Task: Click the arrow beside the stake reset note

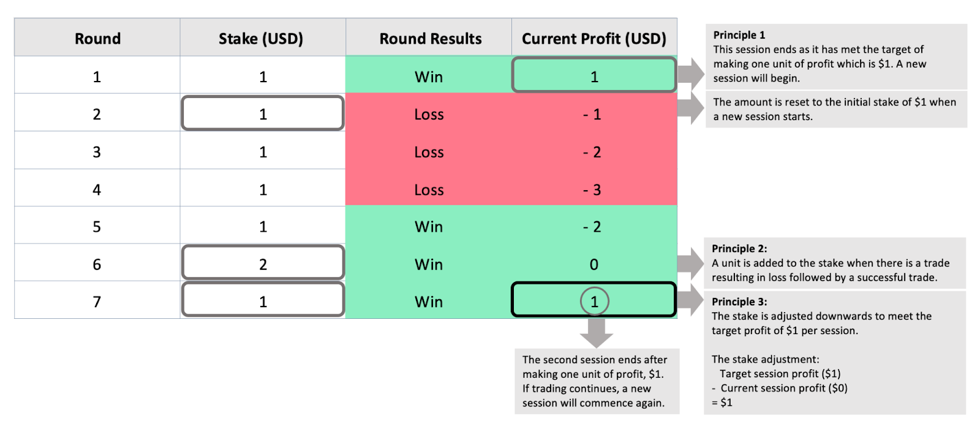Action: point(691,109)
